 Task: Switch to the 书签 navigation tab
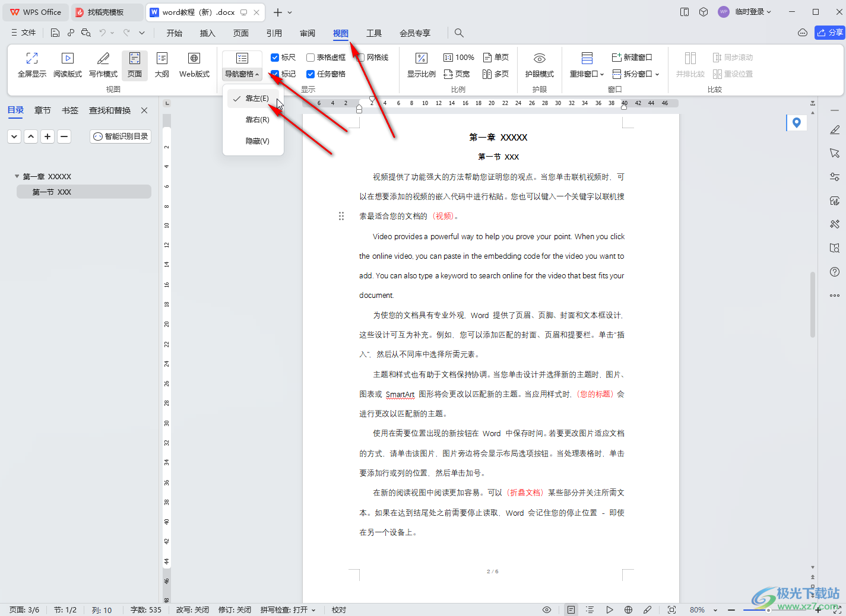tap(70, 110)
